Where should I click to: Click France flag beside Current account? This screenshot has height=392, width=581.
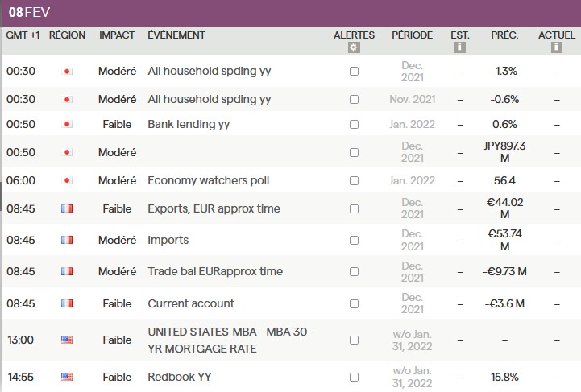67,303
